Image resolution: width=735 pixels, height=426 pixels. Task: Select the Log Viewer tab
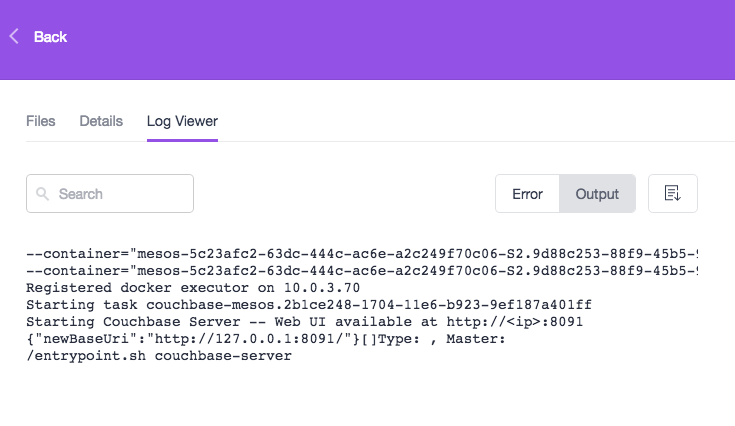[x=182, y=121]
